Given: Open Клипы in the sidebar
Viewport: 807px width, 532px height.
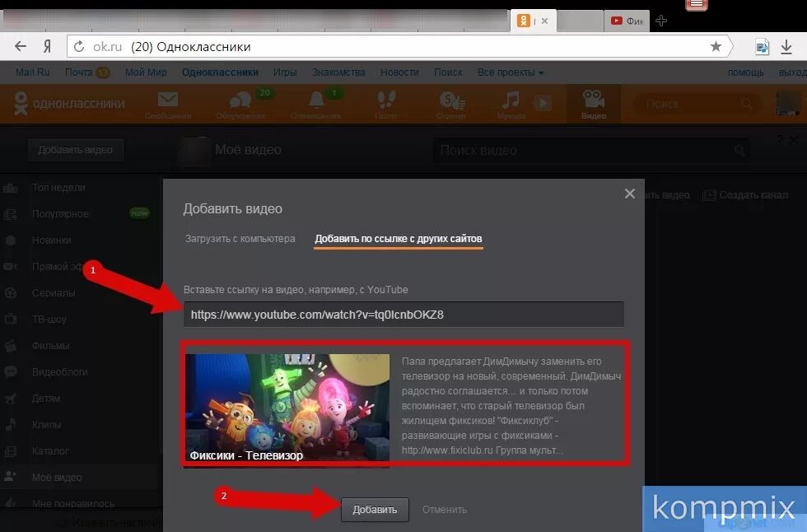Looking at the screenshot, I should 46,424.
